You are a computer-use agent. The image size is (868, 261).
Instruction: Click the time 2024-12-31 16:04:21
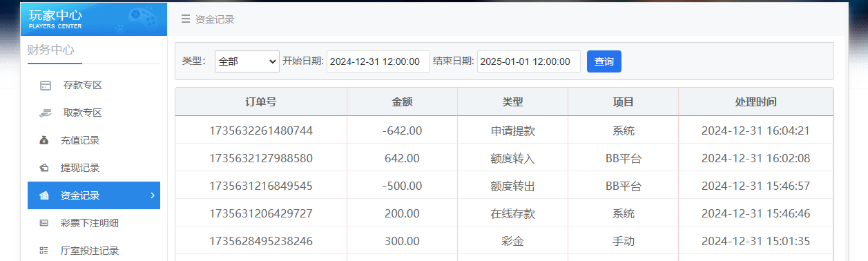click(x=755, y=130)
